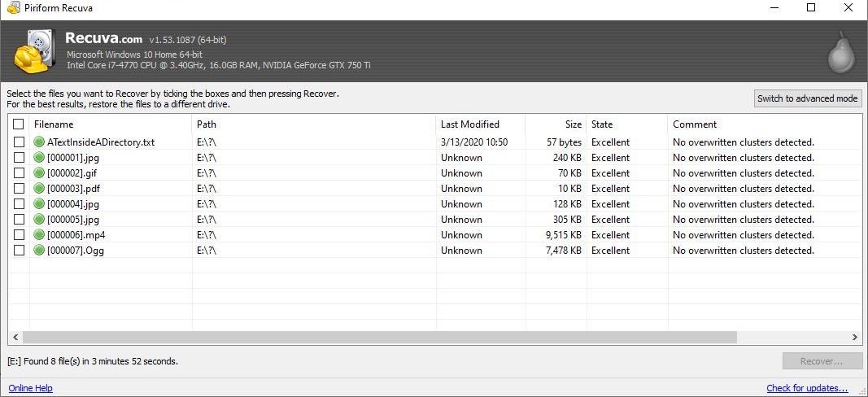Click the Recuva.com header title
The image size is (868, 397).
(x=103, y=39)
